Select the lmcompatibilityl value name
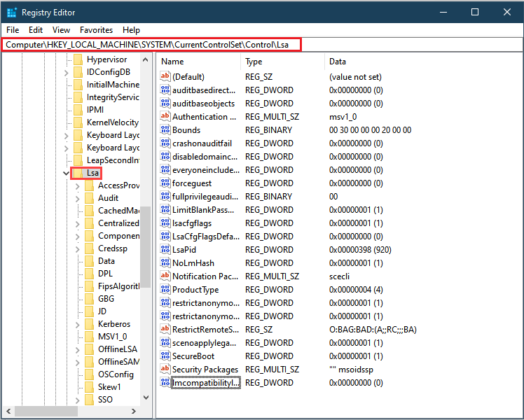The height and width of the screenshot is (420, 524). [206, 383]
